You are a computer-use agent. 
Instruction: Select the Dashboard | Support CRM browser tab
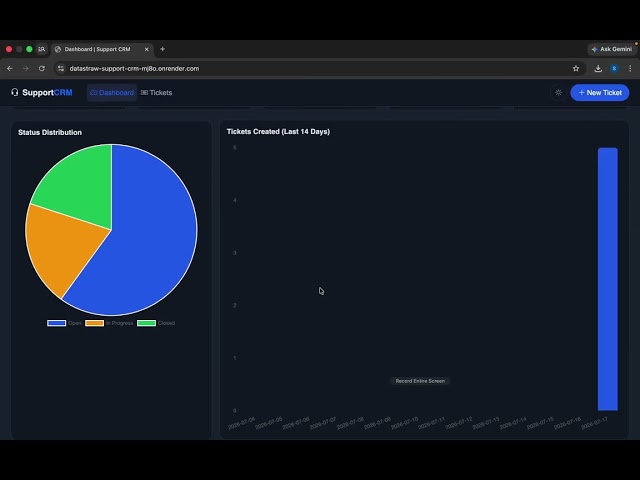pyautogui.click(x=102, y=49)
